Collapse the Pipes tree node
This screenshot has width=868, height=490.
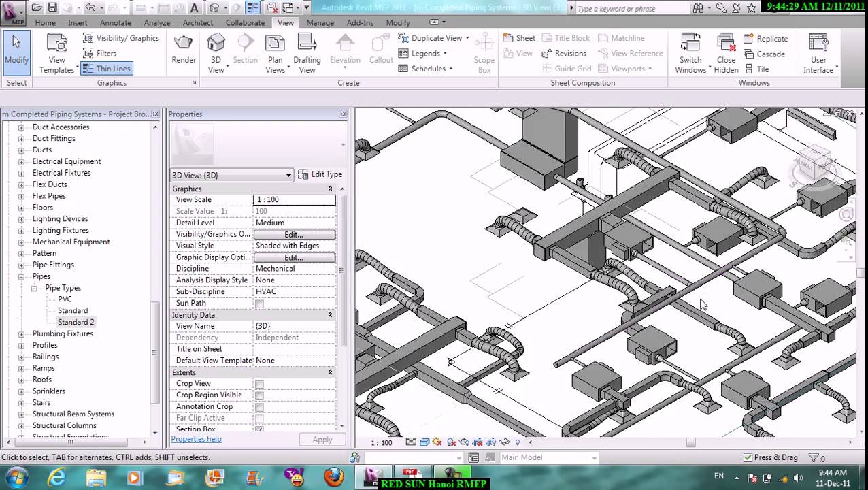pos(21,277)
